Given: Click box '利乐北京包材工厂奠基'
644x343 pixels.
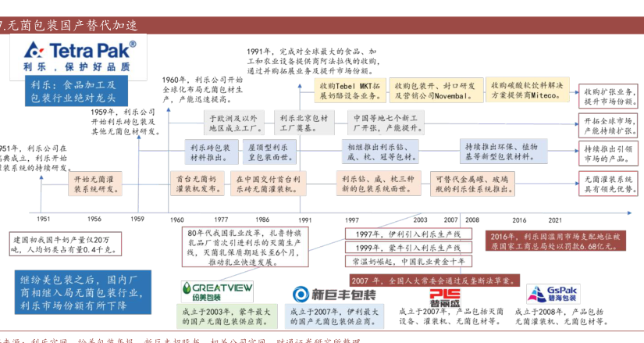Looking at the screenshot, I should (304, 123).
